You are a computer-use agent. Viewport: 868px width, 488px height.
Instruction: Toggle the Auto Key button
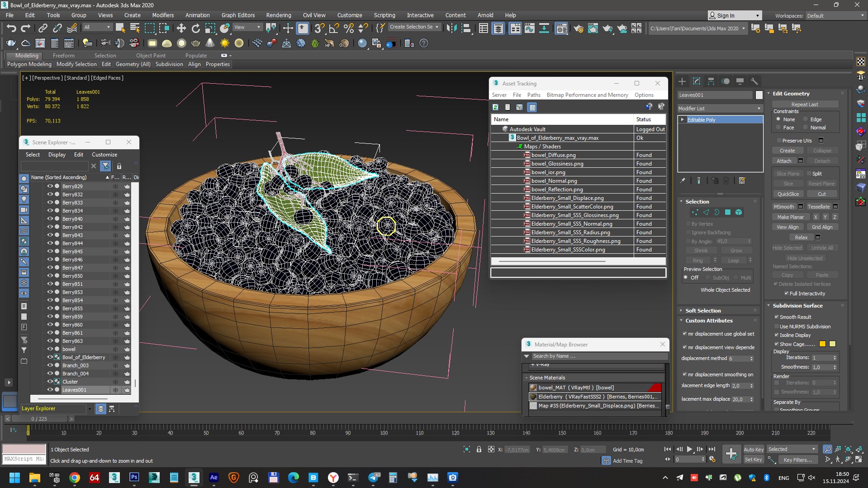tap(754, 450)
